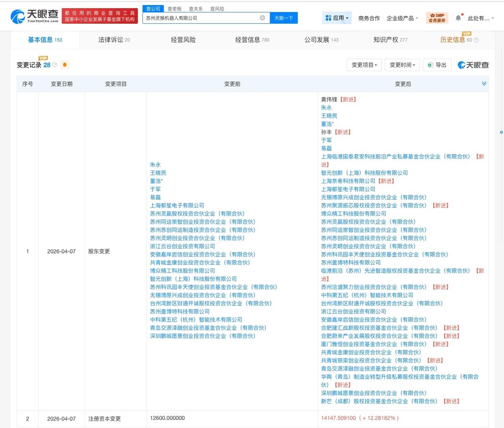The image size is (504, 428).
Task: Clear the search field with X icon
Action: point(263,18)
